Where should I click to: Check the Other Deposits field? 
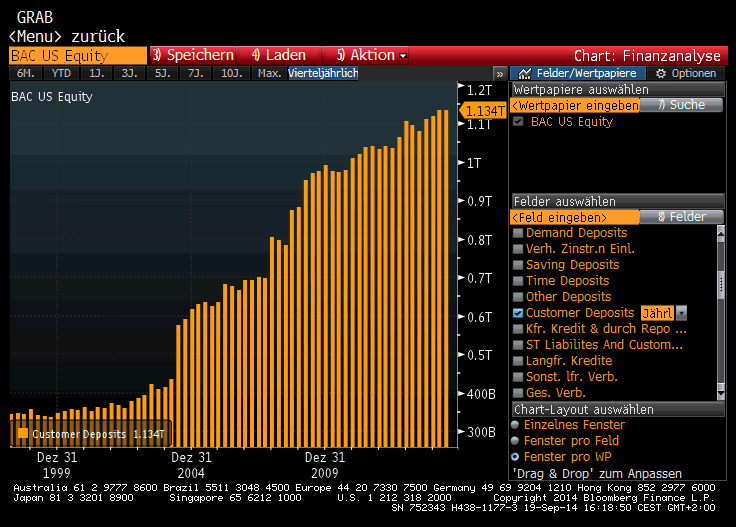(518, 297)
